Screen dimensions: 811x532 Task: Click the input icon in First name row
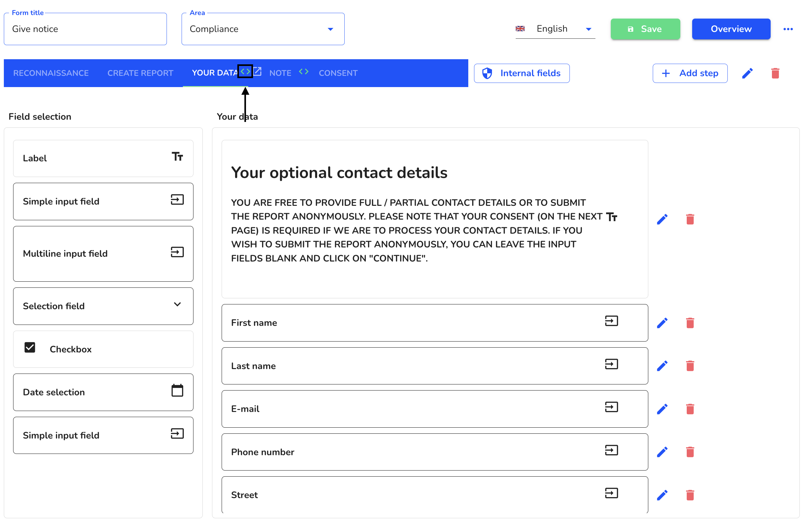(x=611, y=321)
